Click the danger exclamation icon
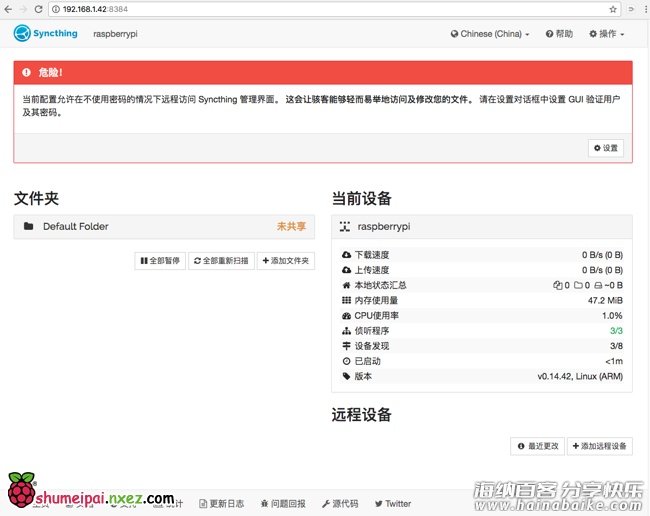The height and width of the screenshot is (516, 650). click(x=27, y=73)
